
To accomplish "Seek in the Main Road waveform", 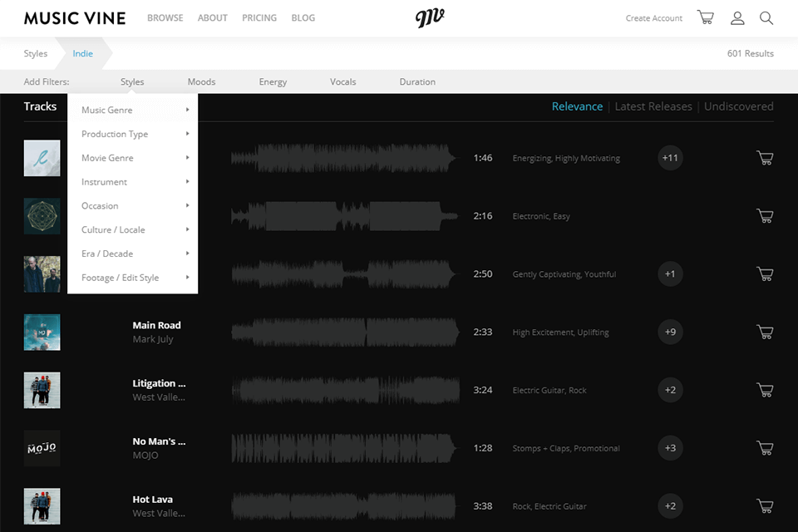I will [x=345, y=332].
